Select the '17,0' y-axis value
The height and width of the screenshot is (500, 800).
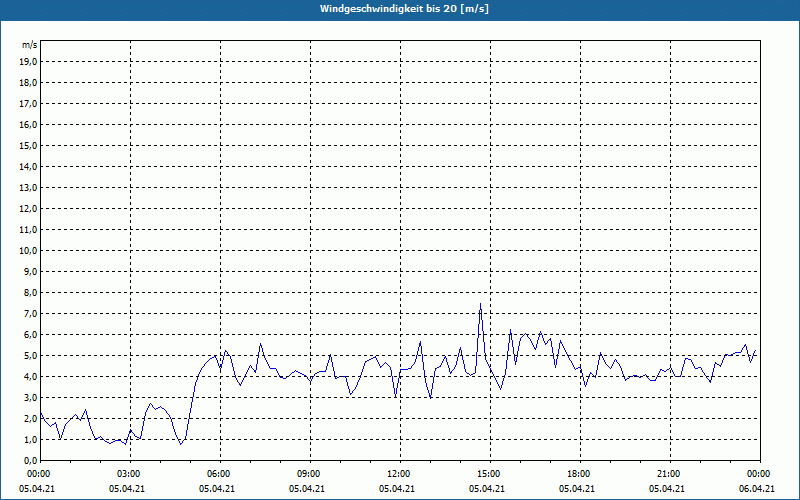click(x=28, y=104)
